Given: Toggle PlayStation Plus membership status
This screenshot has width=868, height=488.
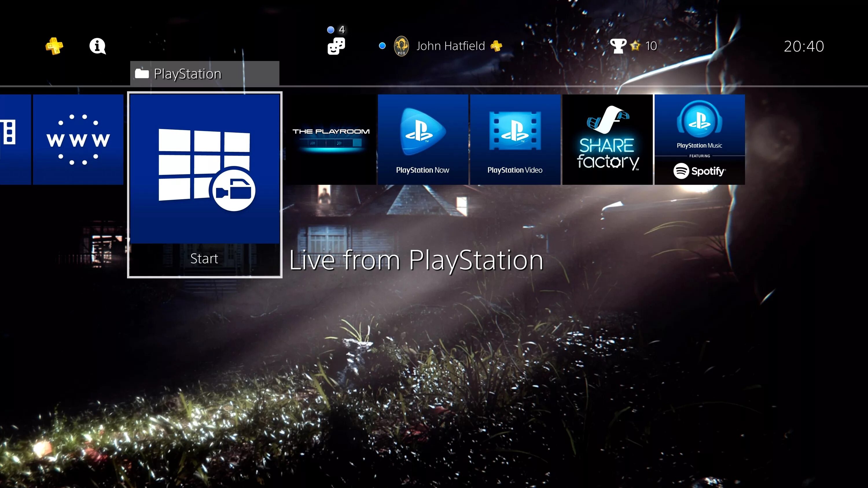Looking at the screenshot, I should (x=54, y=46).
